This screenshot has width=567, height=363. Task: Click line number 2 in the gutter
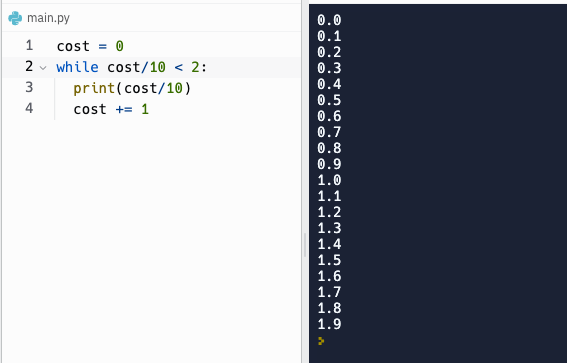click(29, 67)
